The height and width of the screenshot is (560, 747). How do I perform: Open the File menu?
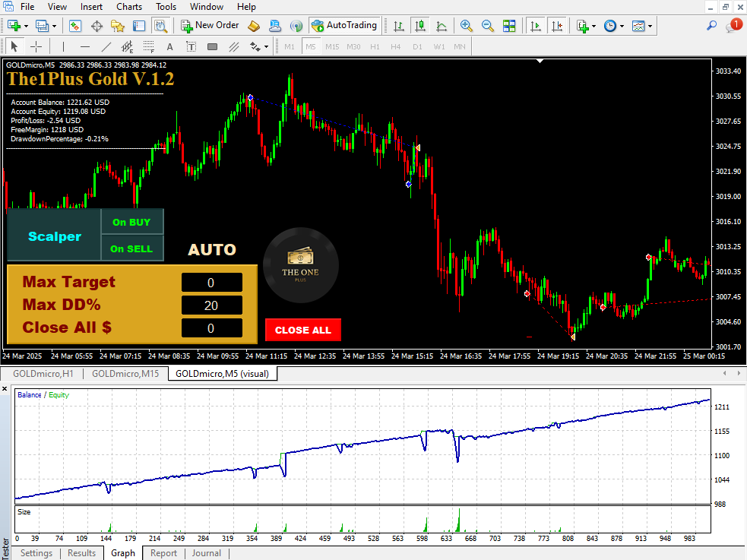click(27, 7)
